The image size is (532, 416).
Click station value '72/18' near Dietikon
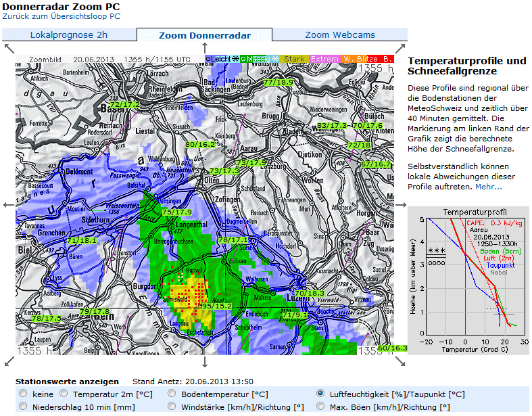click(360, 145)
